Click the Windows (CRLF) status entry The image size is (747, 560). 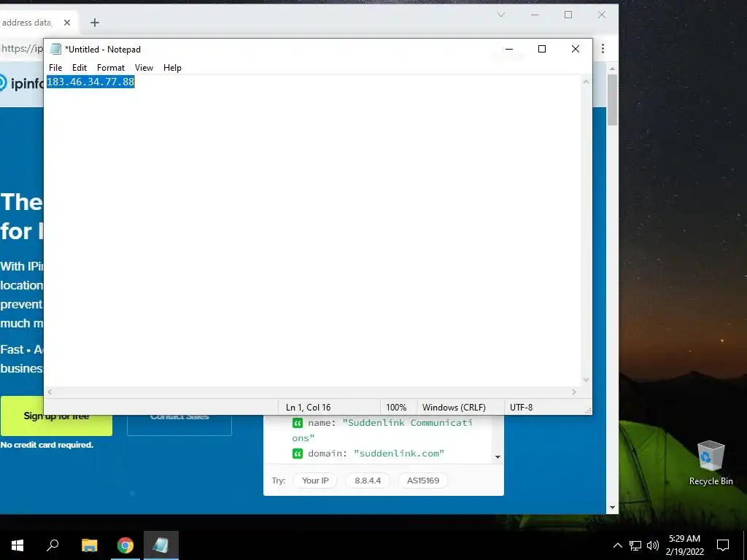click(x=454, y=407)
